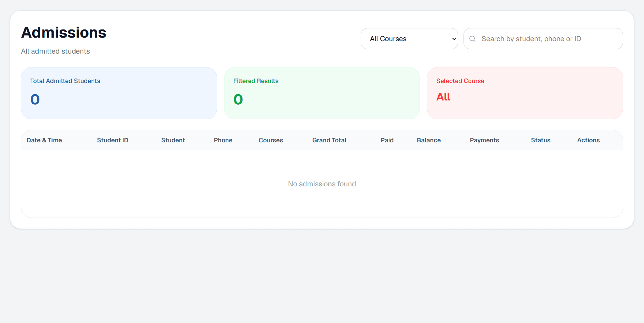
Task: Focus the student search input field
Action: click(543, 39)
